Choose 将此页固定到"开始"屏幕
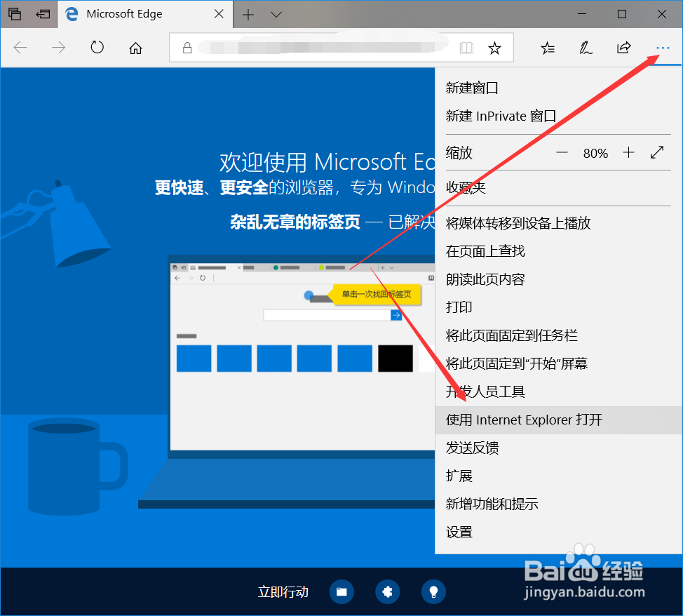683x616 pixels. point(558,363)
